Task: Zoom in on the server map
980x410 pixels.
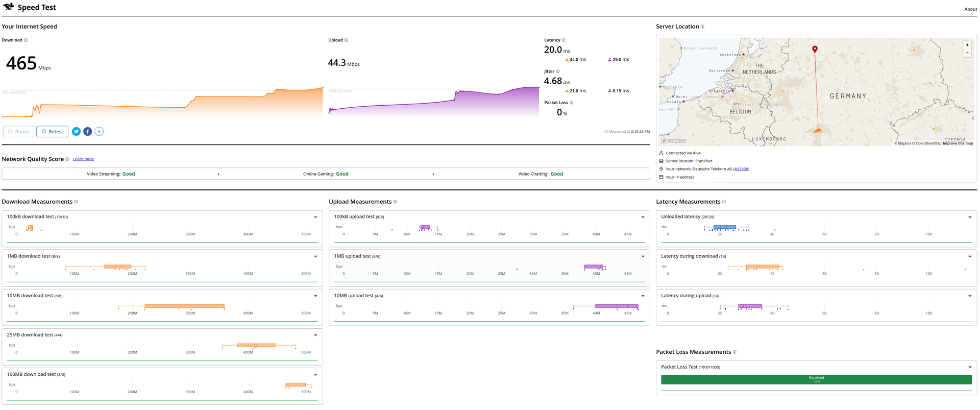Action: click(967, 45)
